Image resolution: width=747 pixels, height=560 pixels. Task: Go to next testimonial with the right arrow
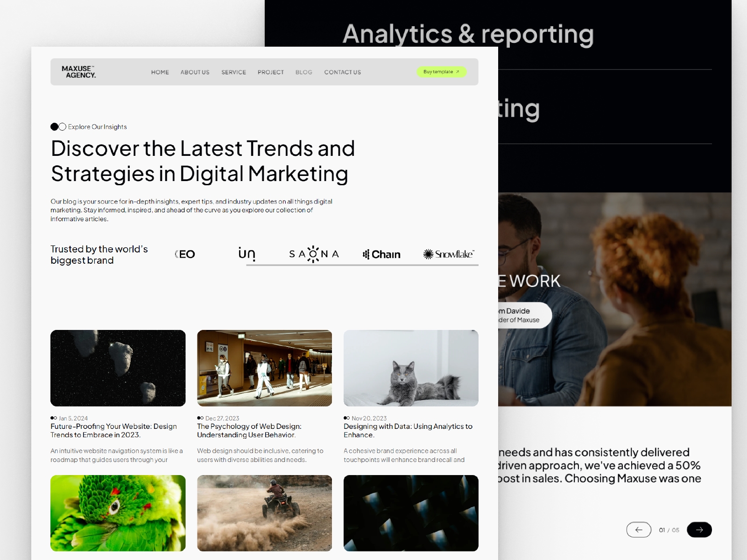point(699,530)
